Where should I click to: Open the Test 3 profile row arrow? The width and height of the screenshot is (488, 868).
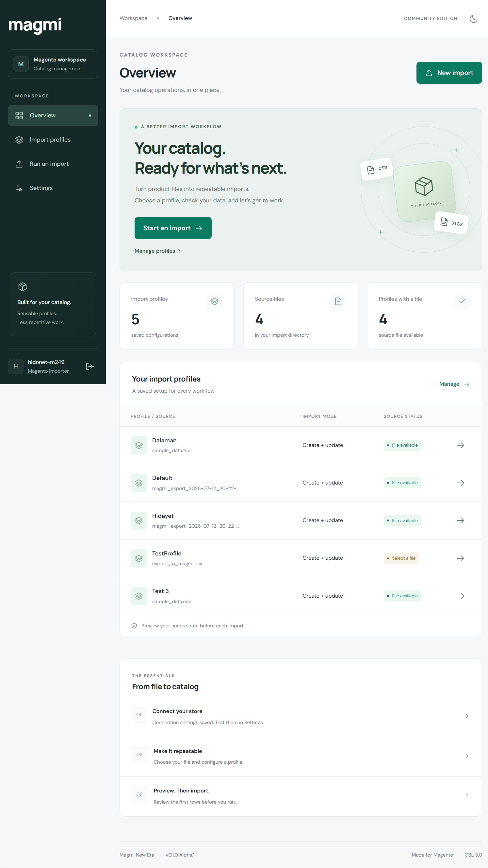pyautogui.click(x=461, y=596)
